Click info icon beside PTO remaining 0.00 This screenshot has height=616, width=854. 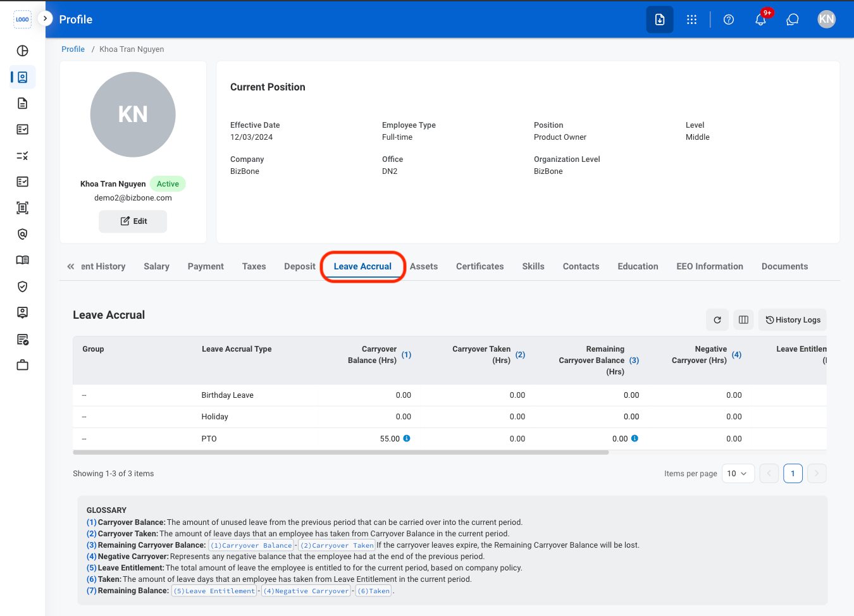pos(634,438)
